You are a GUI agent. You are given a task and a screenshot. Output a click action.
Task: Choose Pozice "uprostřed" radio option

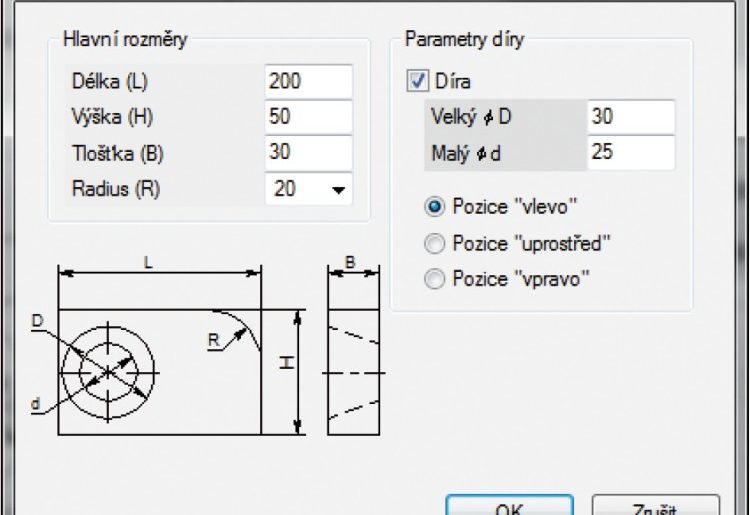click(435, 243)
